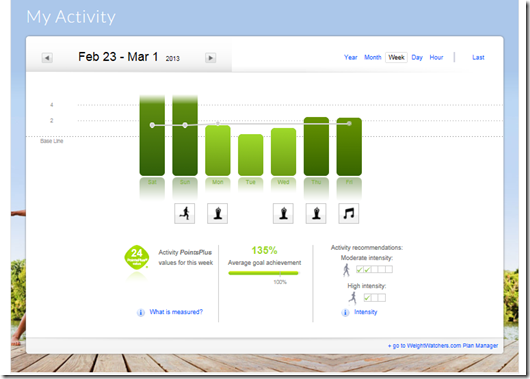Switch to the Day view

click(x=417, y=57)
